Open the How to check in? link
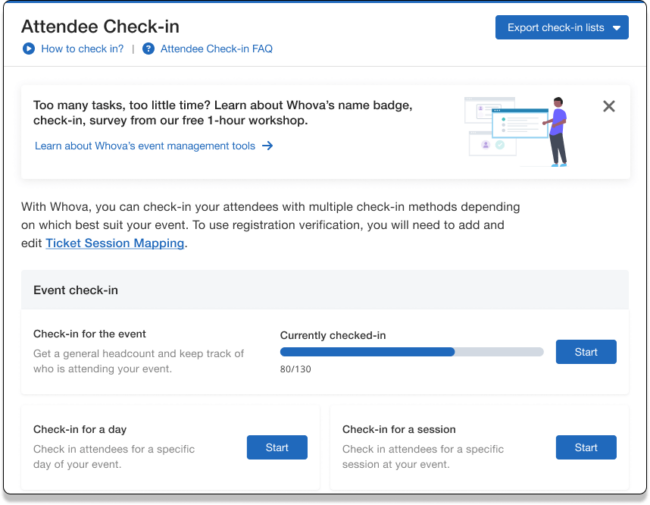The width and height of the screenshot is (650, 505). [82, 48]
